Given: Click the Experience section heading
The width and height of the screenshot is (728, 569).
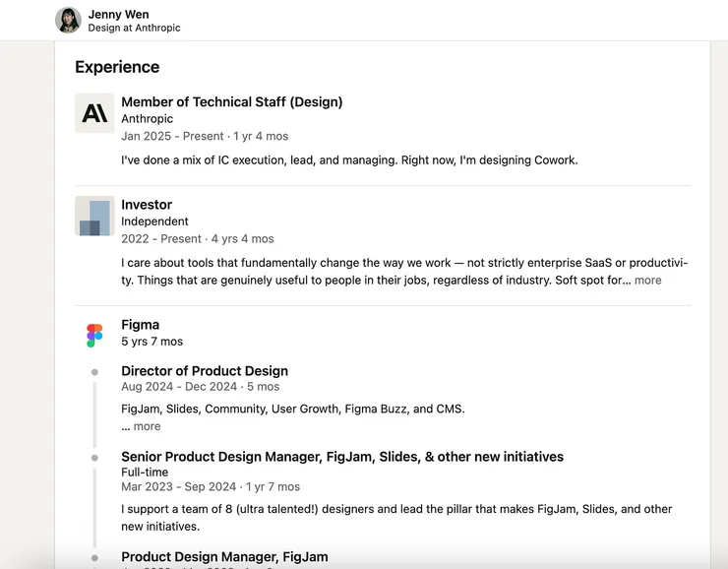Looking at the screenshot, I should pos(117,67).
